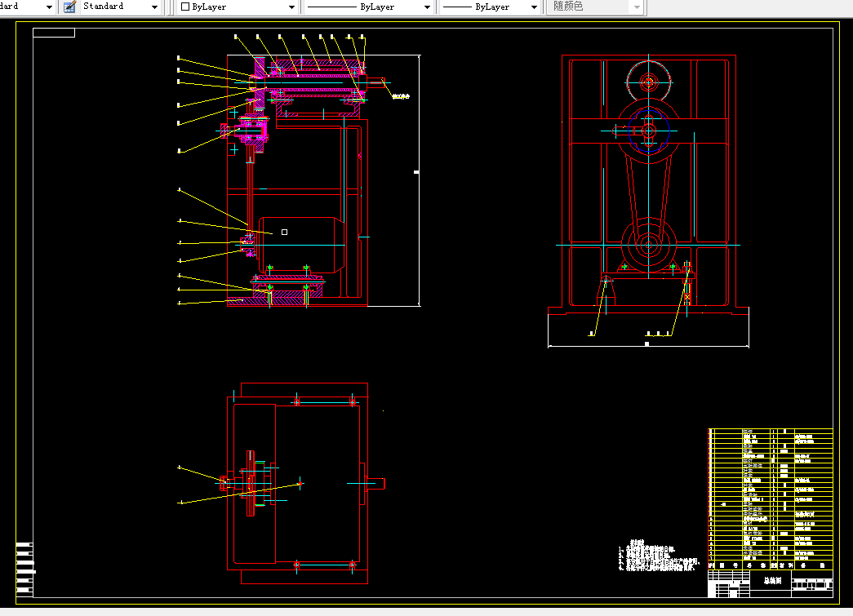The height and width of the screenshot is (616, 853).
Task: Select the yellow parts list table
Action: [x=771, y=499]
